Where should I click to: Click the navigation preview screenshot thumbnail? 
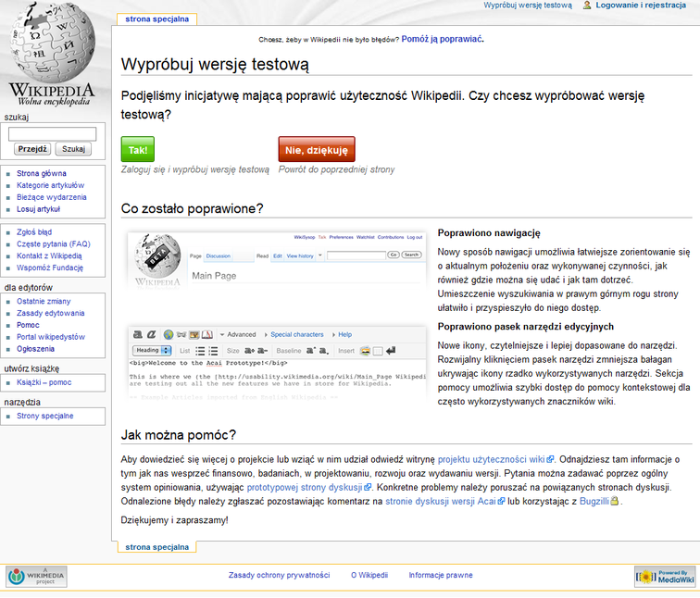point(277,260)
